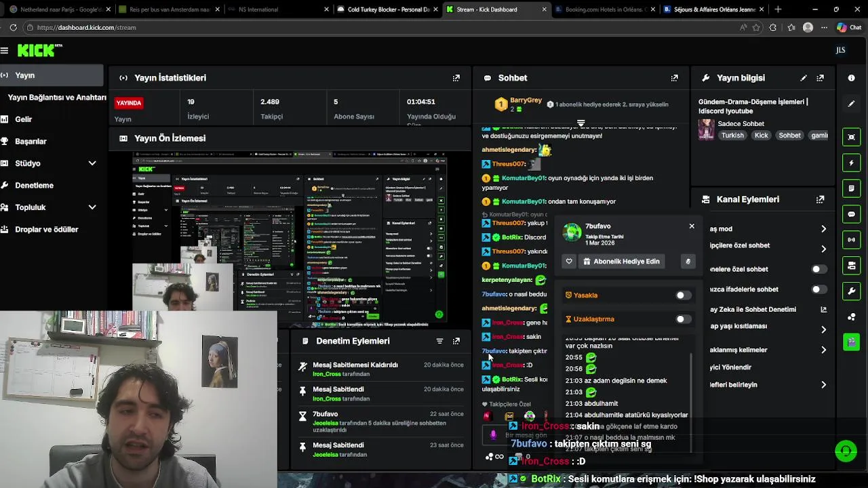Pop out the Sohbet chat panel
The width and height of the screenshot is (868, 488).
pyautogui.click(x=674, y=78)
